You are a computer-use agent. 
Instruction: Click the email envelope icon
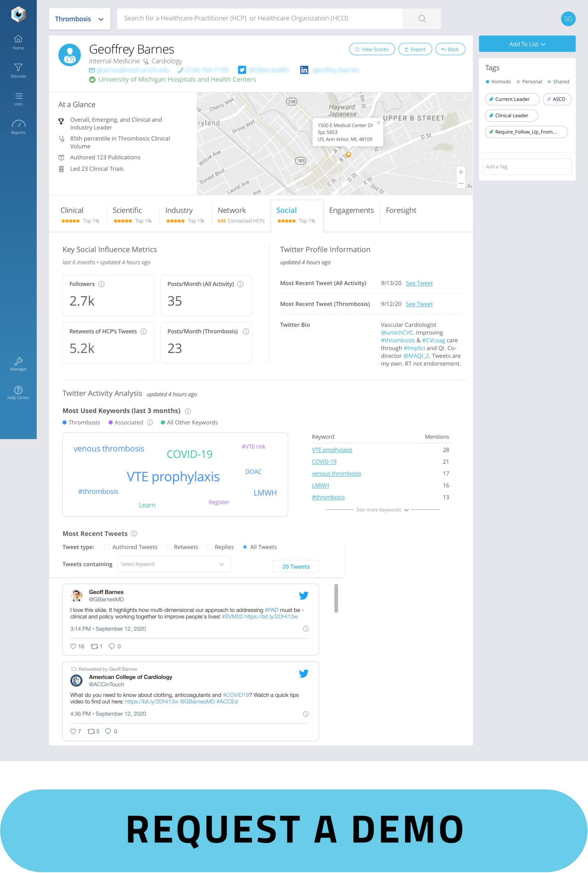click(x=92, y=70)
